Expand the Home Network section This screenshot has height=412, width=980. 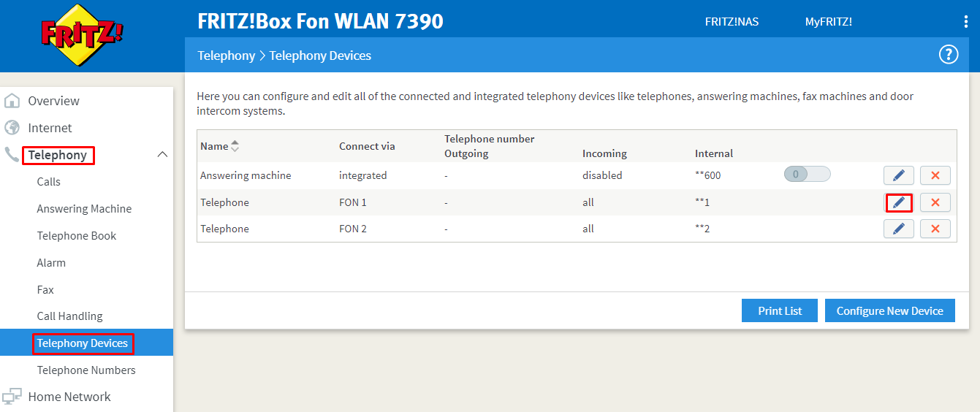click(x=69, y=397)
